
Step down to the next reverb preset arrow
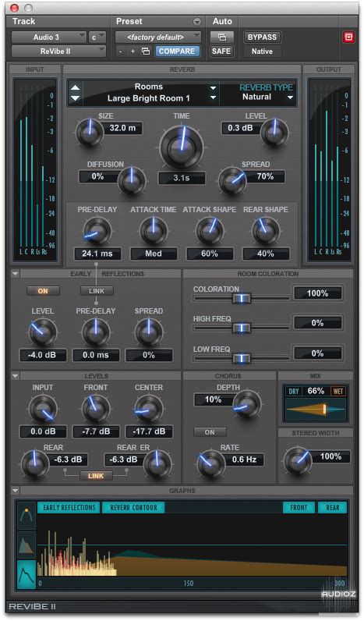76,98
